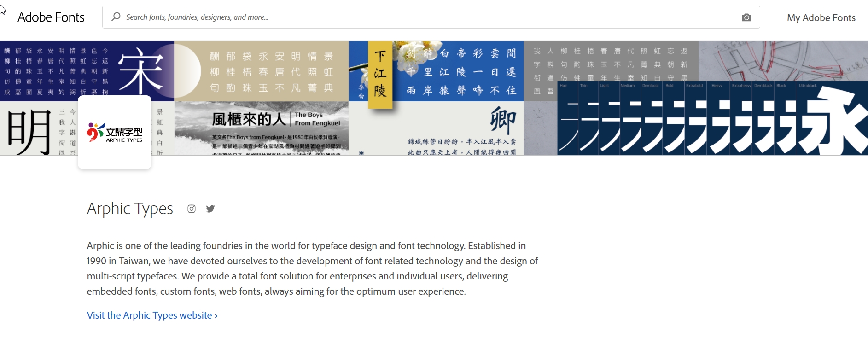Click the Arphic Types heading
The height and width of the screenshot is (349, 868).
click(x=130, y=209)
